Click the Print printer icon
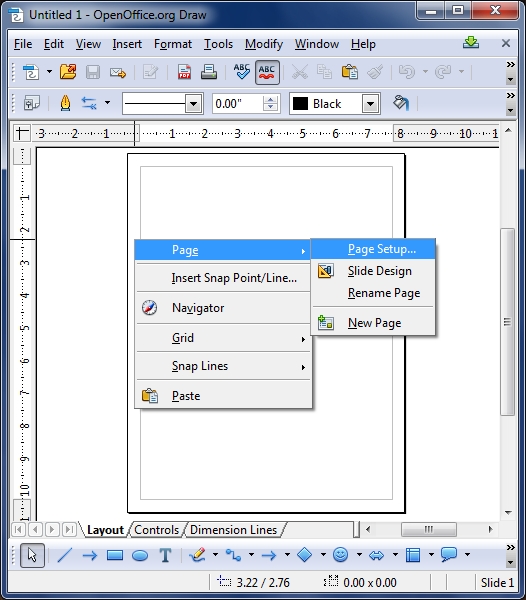This screenshot has height=600, width=526. tap(209, 72)
